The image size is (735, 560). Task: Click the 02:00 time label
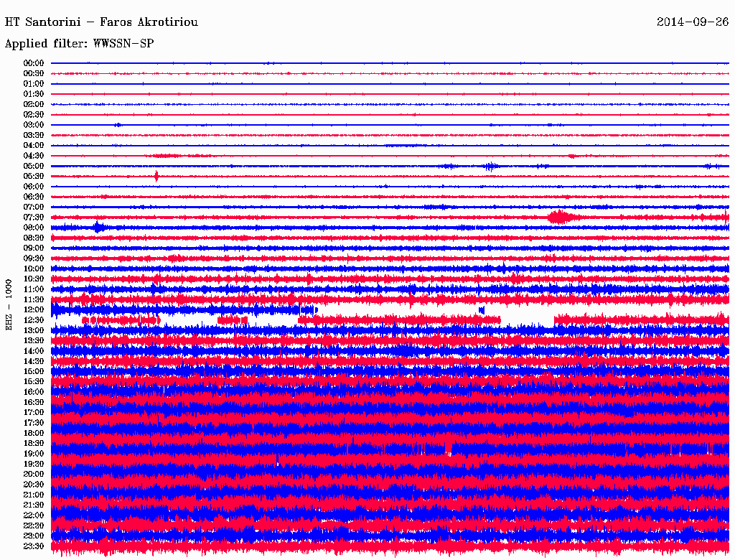33,104
